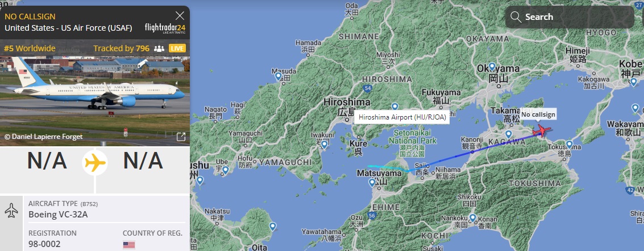Select the Tokushima airport map pin
The width and height of the screenshot is (644, 251).
coord(569,144)
